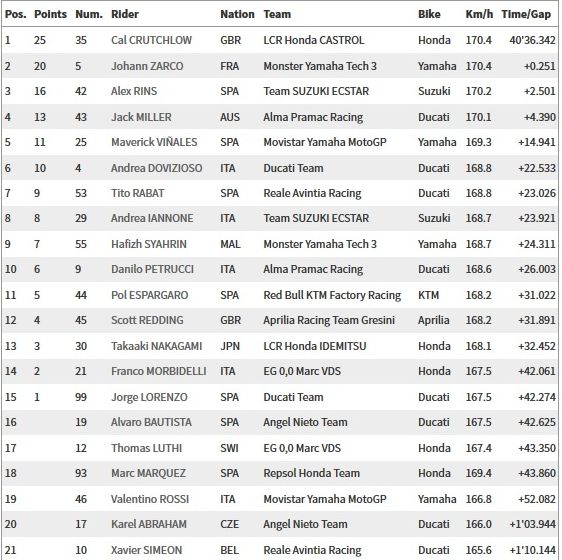The width and height of the screenshot is (562, 560).
Task: Click Hafizh SYAHRIN rider name
Action: 149,244
